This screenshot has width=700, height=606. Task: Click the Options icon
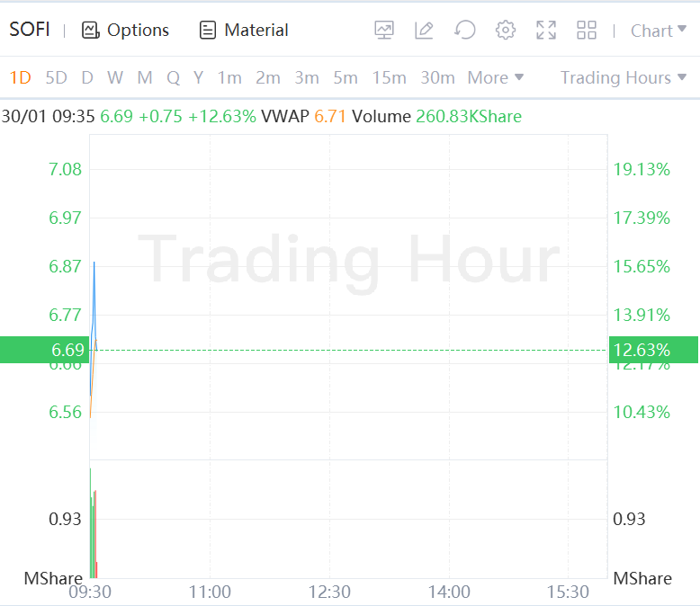(90, 31)
